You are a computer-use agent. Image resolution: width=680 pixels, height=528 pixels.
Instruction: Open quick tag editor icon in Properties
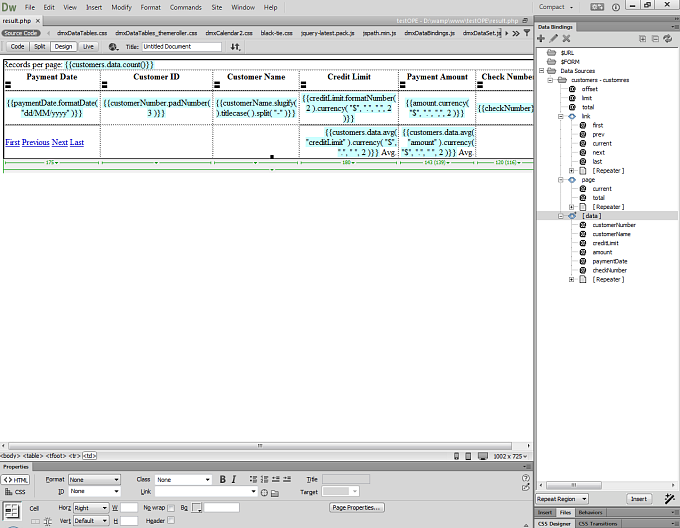[x=526, y=488]
